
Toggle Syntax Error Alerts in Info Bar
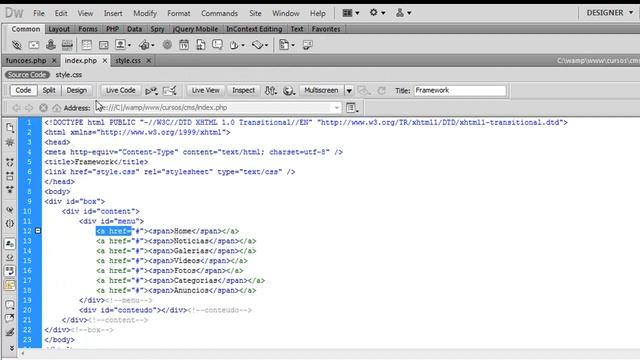click(x=10, y=285)
